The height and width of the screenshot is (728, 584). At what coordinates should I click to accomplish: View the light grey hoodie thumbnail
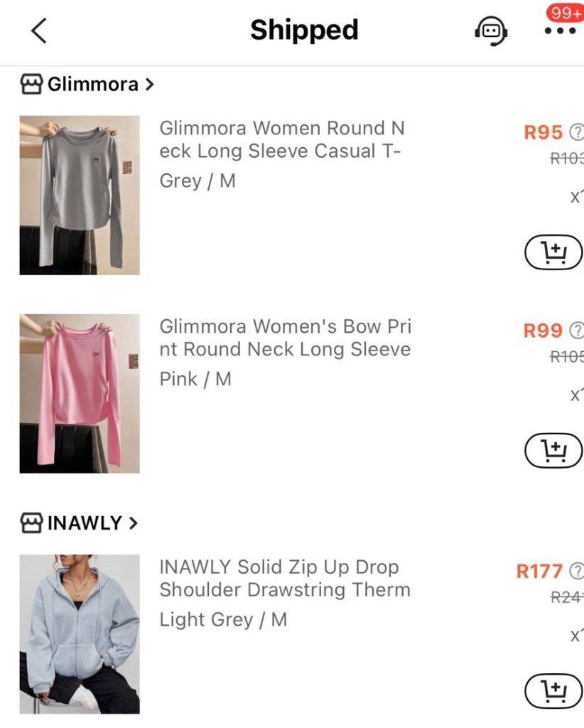coord(80,633)
